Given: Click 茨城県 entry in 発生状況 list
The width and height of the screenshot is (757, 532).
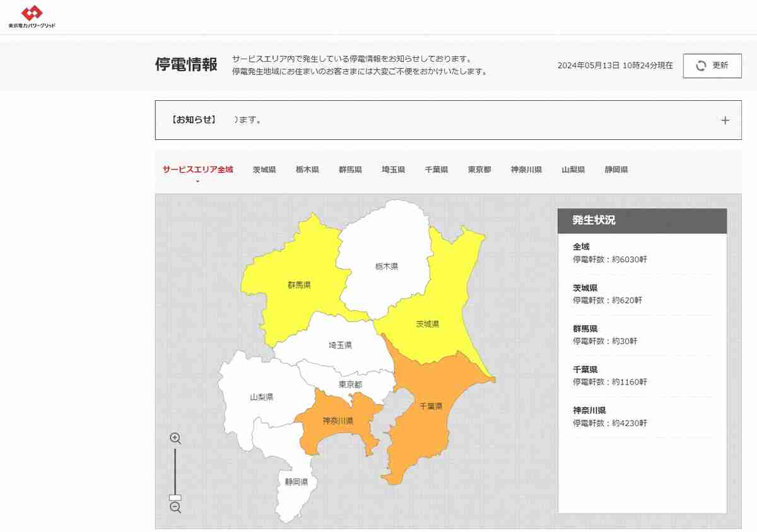Looking at the screenshot, I should (x=585, y=288).
